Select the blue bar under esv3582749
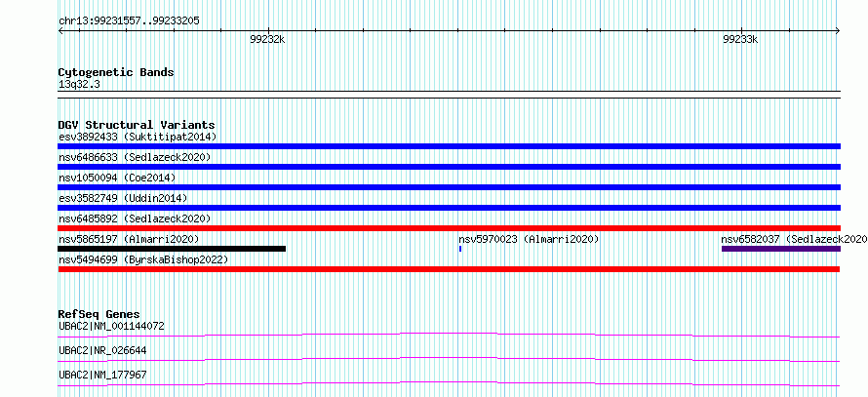Screen dimensions: 868x397 449,208
